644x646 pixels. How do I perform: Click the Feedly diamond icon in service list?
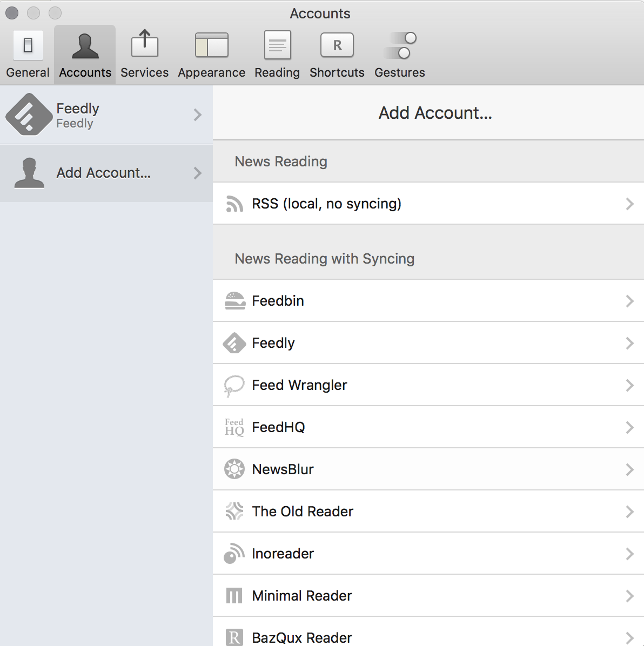click(x=234, y=343)
